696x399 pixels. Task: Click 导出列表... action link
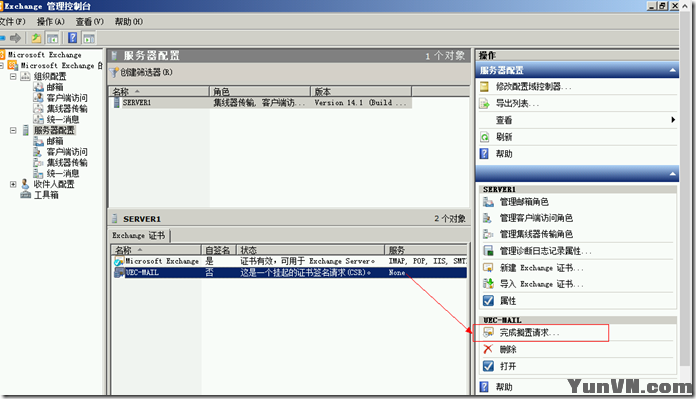pyautogui.click(x=517, y=103)
